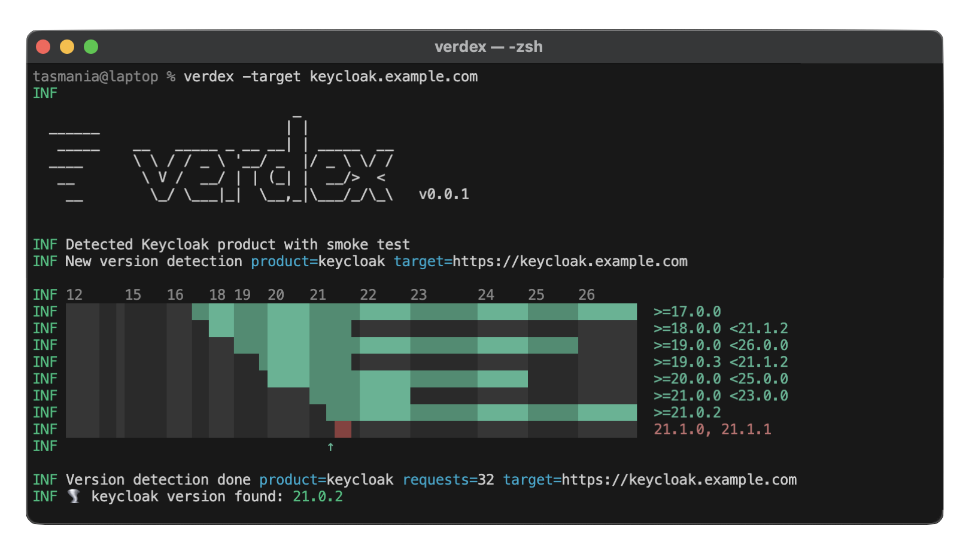
Task: Click the '12' version axis label
Action: point(74,295)
